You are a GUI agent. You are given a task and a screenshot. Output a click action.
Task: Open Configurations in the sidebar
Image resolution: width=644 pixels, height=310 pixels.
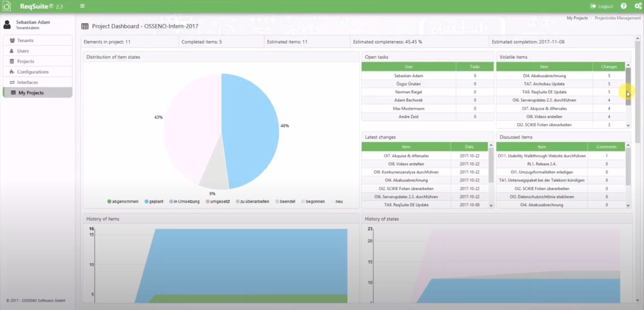(x=37, y=72)
